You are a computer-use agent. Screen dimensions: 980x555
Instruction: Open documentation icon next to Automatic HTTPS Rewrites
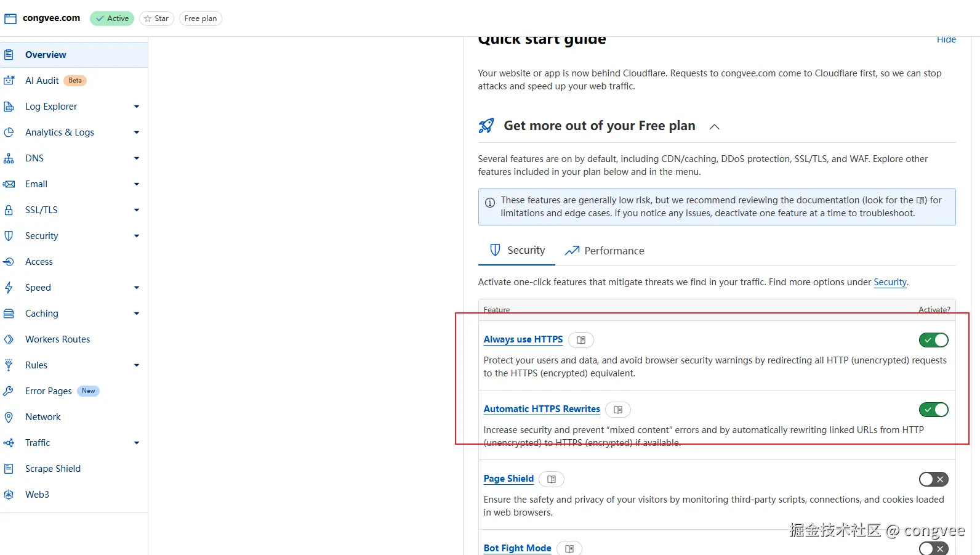coord(618,410)
